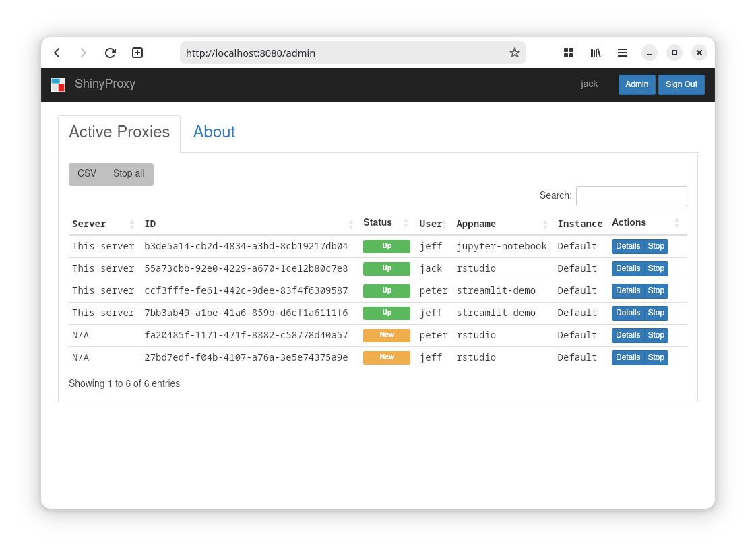The image size is (756, 554).
Task: Open Details for peter's rstudio proxy
Action: pos(628,335)
